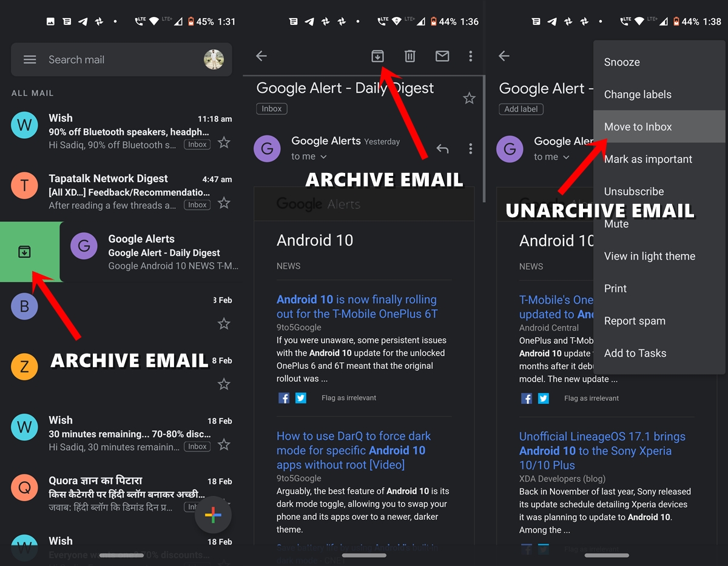Choose Report spam in the menu

point(659,320)
